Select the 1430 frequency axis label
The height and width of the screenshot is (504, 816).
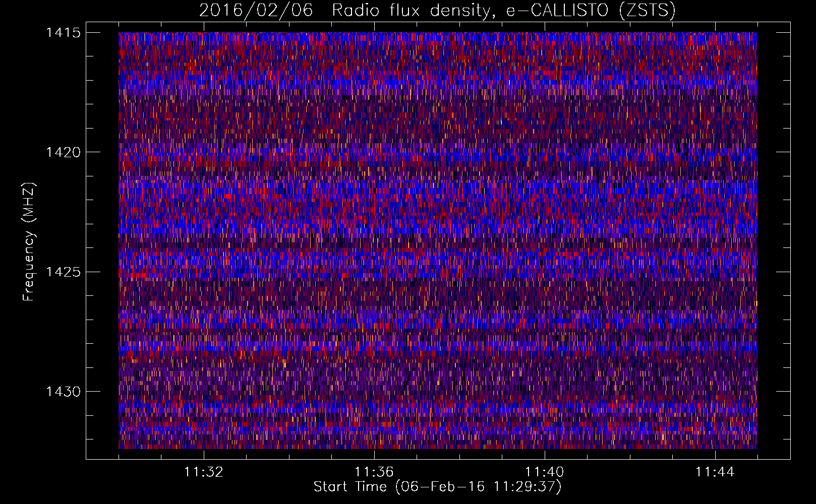click(x=64, y=392)
